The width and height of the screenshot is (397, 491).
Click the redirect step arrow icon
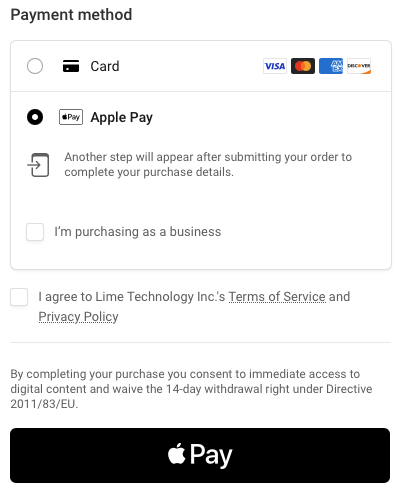coord(38,165)
